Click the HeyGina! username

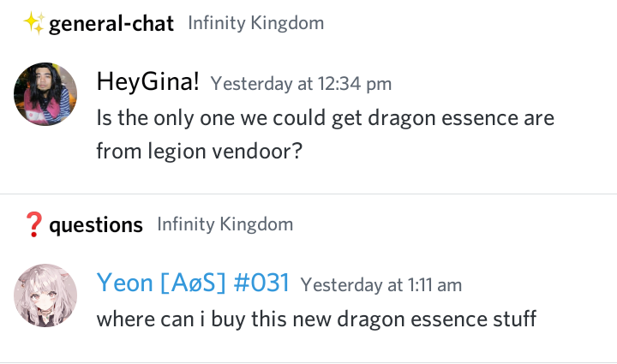[x=148, y=82]
